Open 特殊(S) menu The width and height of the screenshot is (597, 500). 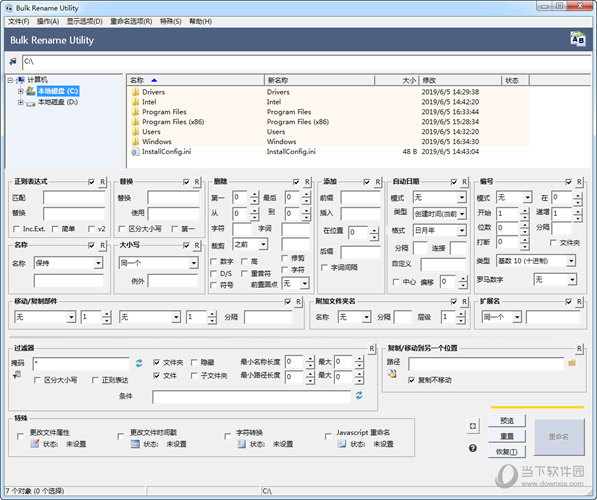(170, 21)
